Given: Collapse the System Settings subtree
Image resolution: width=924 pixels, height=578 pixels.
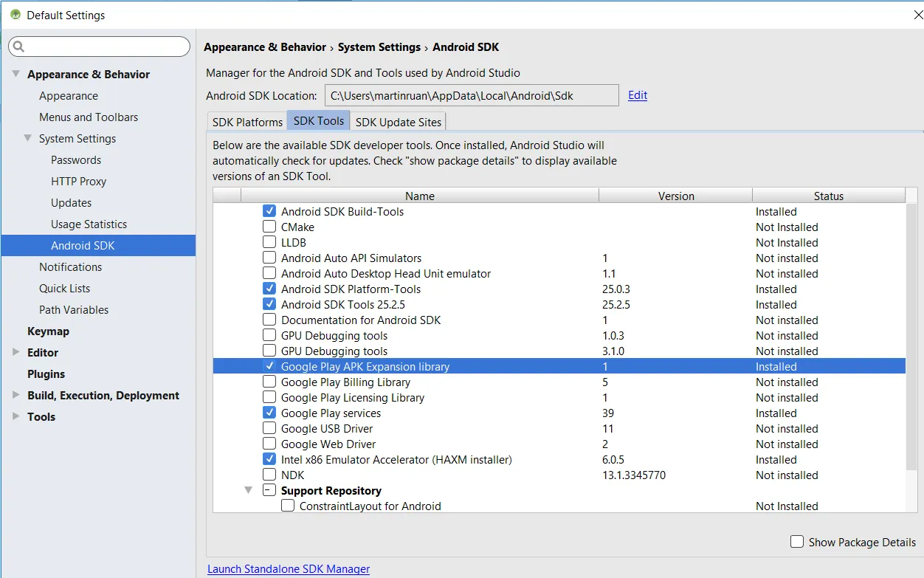Looking at the screenshot, I should [28, 138].
